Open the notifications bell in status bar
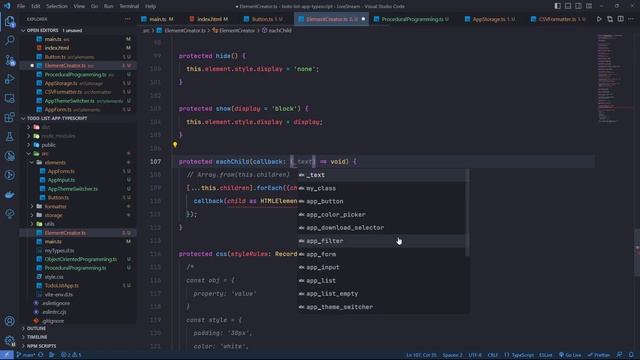Image resolution: width=640 pixels, height=360 pixels. [x=631, y=355]
